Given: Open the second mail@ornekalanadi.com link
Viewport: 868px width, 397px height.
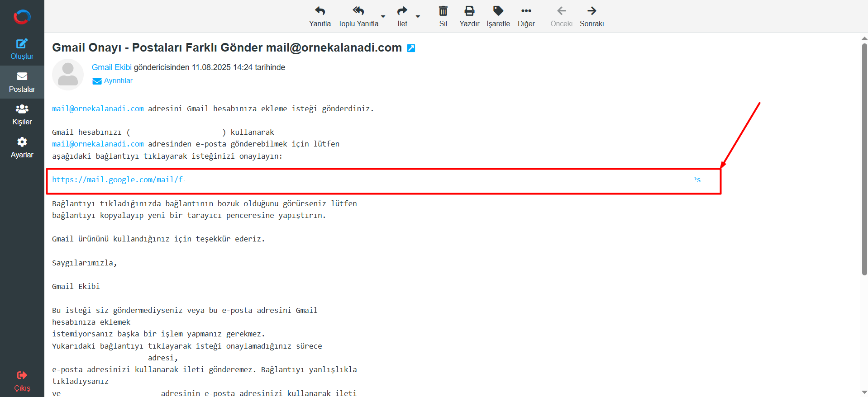Looking at the screenshot, I should pyautogui.click(x=98, y=144).
